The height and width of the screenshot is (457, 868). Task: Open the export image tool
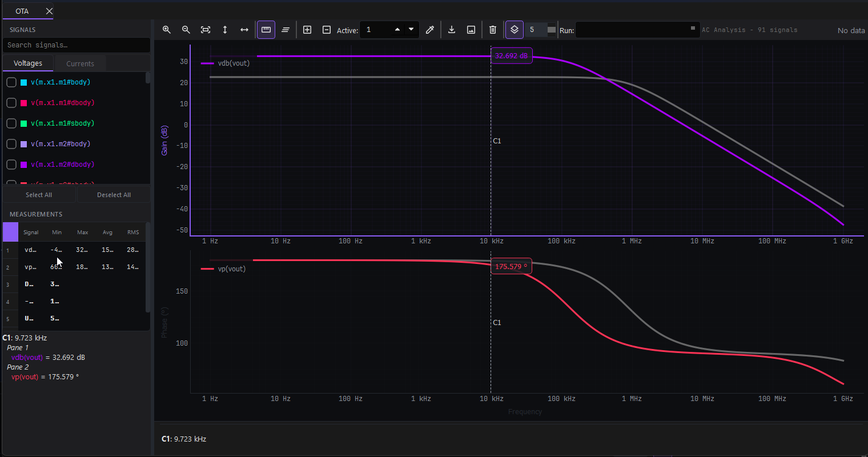pos(471,30)
